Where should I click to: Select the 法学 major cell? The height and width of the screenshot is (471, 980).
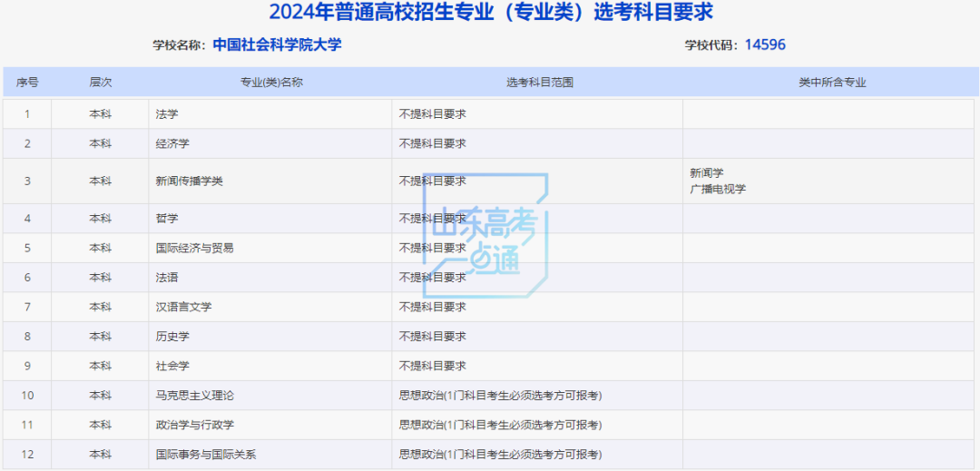tap(270, 114)
